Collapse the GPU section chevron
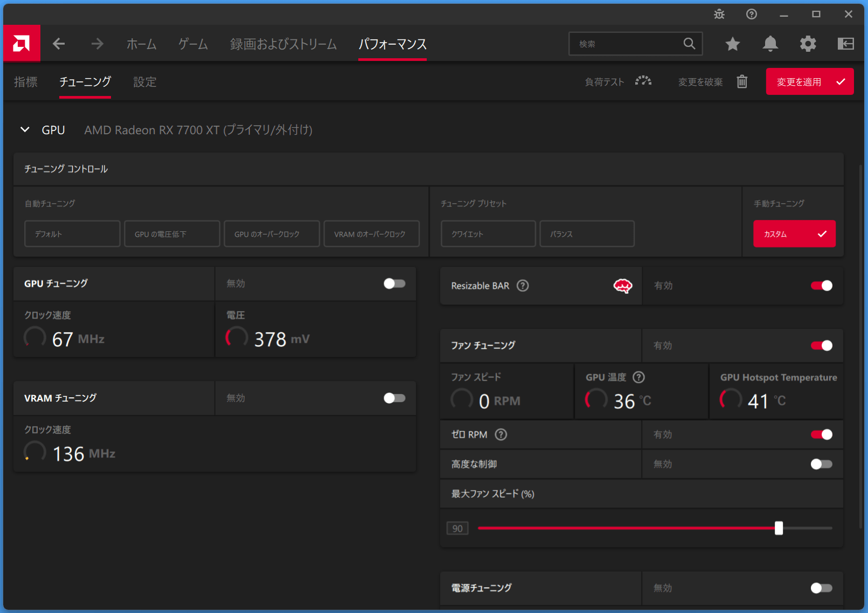This screenshot has width=868, height=613. pyautogui.click(x=25, y=129)
